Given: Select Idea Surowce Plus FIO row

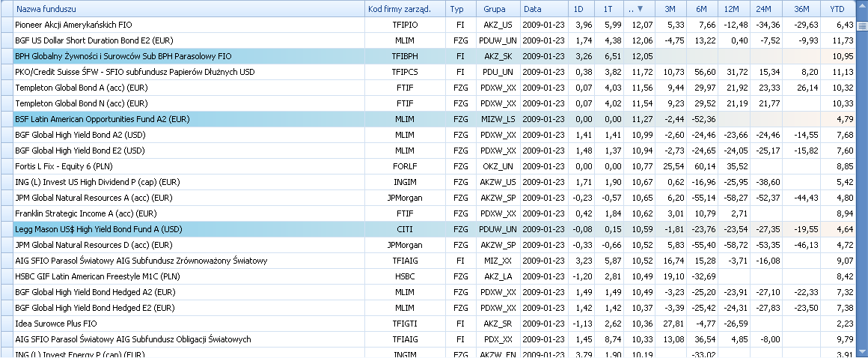Looking at the screenshot, I should click(435, 323).
